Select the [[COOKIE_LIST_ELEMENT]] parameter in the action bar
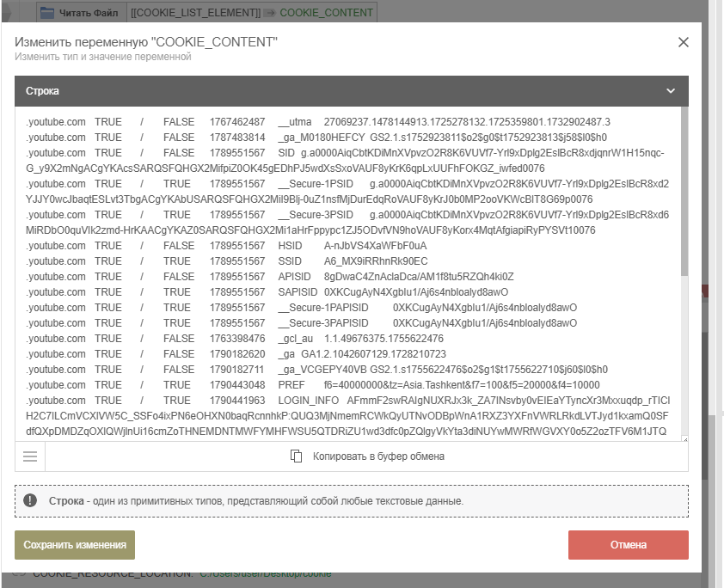The width and height of the screenshot is (724, 588). coord(196,13)
